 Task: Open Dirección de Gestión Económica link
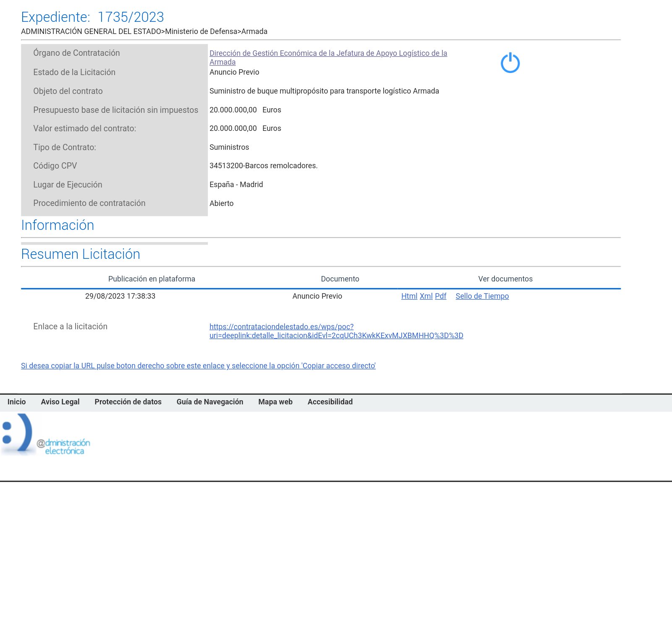pyautogui.click(x=328, y=57)
